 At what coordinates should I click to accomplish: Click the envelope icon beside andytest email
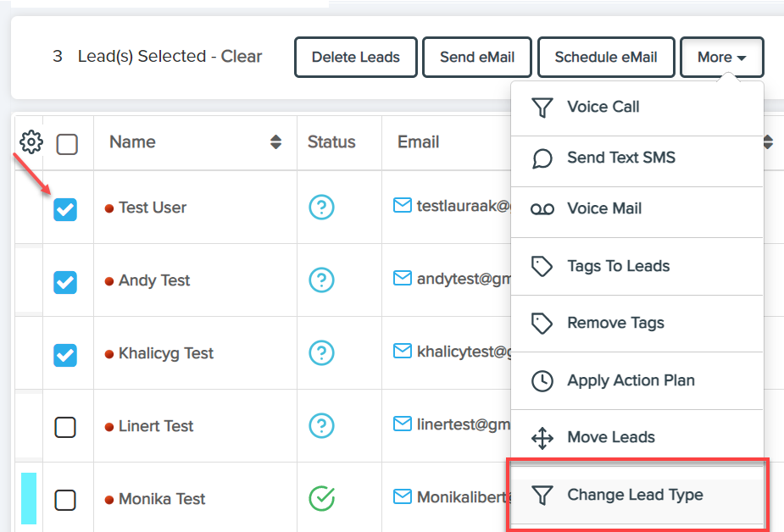(x=402, y=279)
